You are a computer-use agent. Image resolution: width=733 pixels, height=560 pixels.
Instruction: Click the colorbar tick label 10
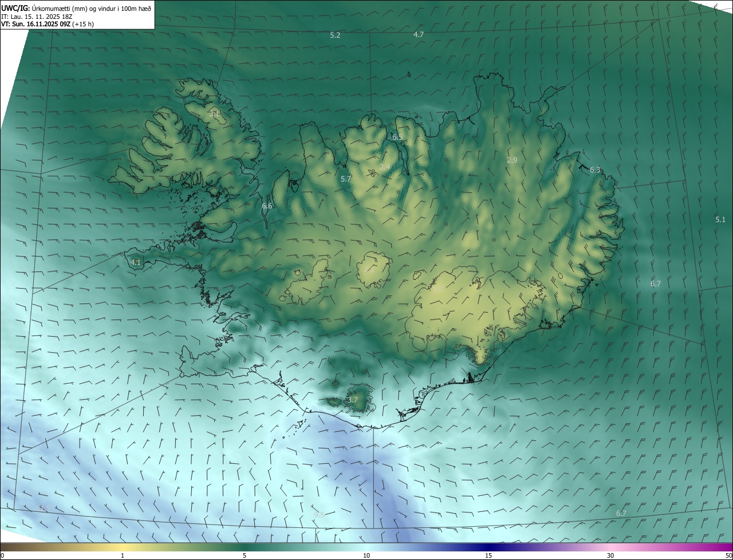coord(366,555)
